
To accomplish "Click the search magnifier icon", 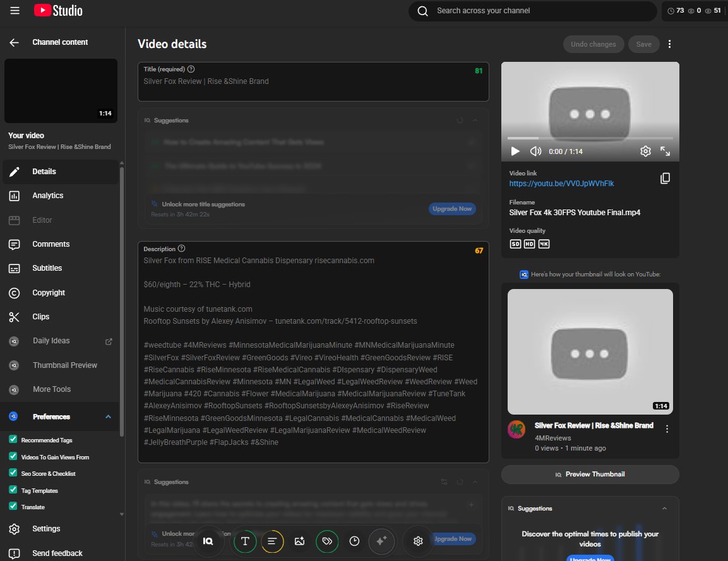I will coord(422,11).
